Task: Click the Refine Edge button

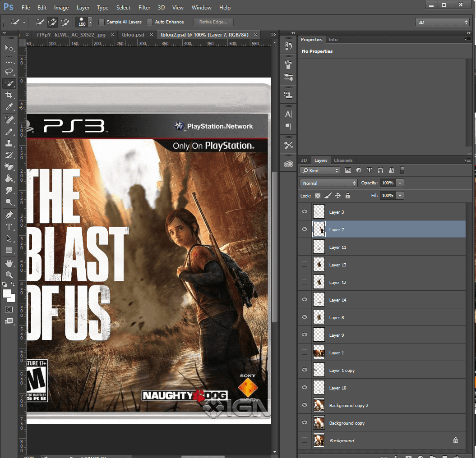Action: point(213,22)
